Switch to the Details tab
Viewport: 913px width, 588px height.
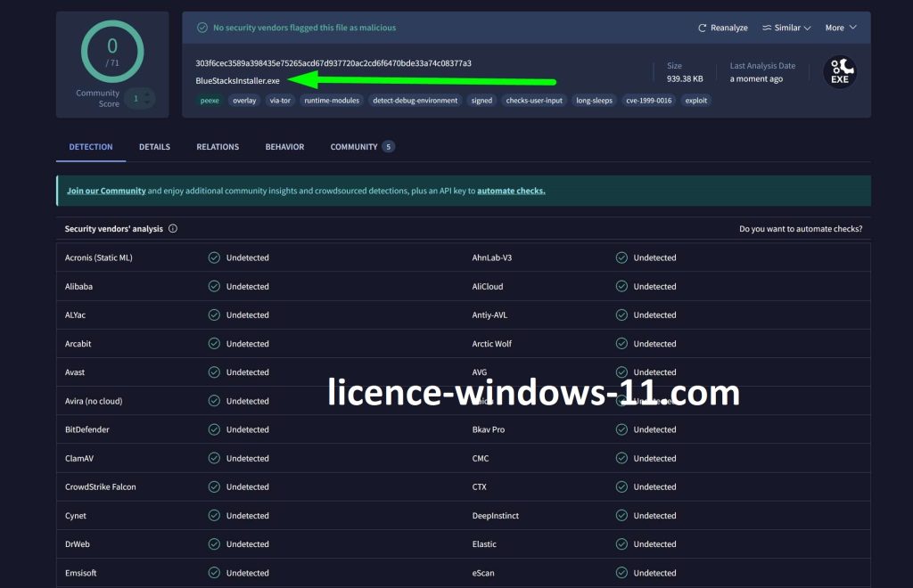coord(154,147)
